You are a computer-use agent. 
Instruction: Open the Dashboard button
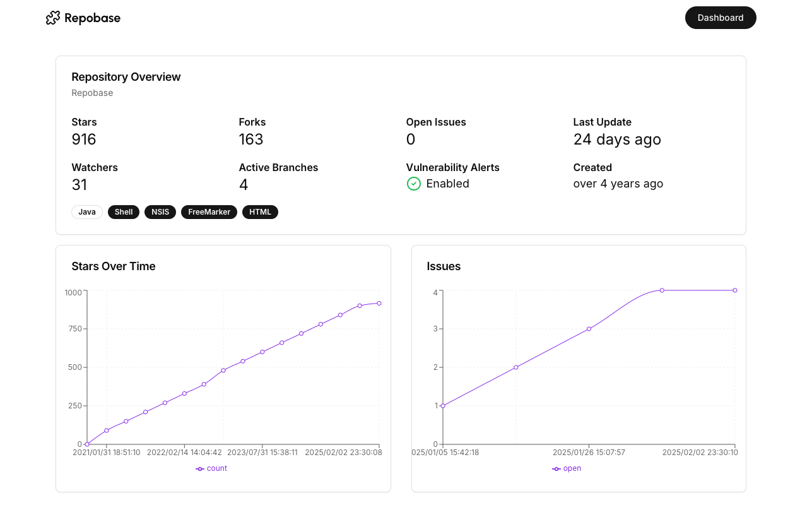pyautogui.click(x=721, y=18)
